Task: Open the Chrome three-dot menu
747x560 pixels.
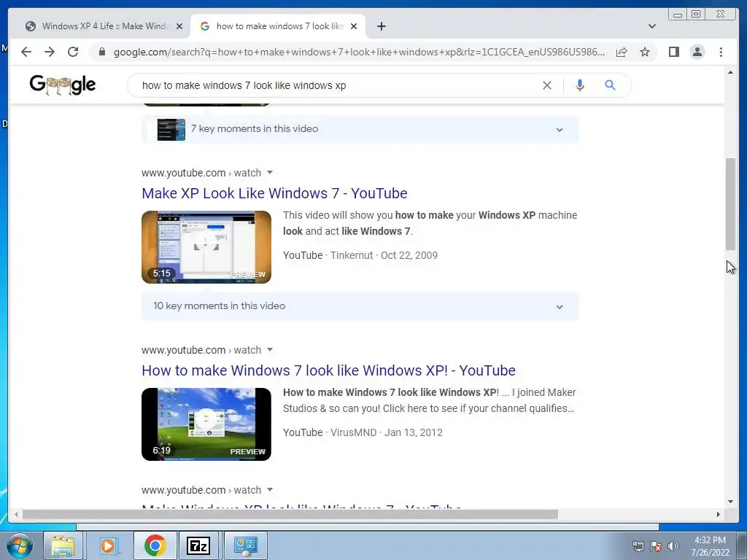Action: pyautogui.click(x=721, y=52)
